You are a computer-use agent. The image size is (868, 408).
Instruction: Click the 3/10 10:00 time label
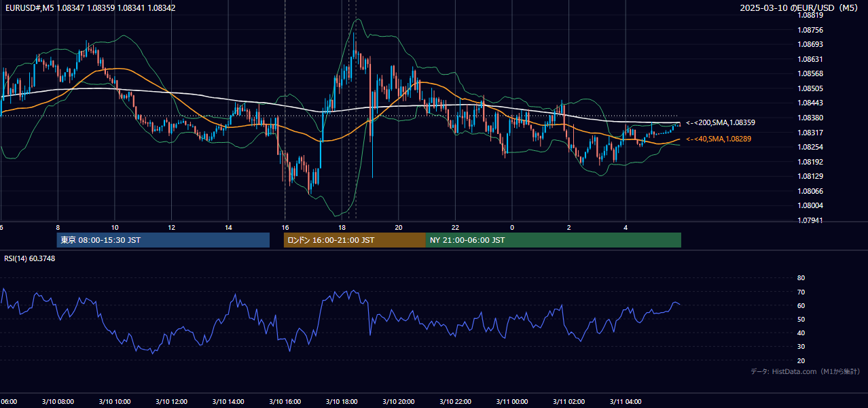pos(115,402)
